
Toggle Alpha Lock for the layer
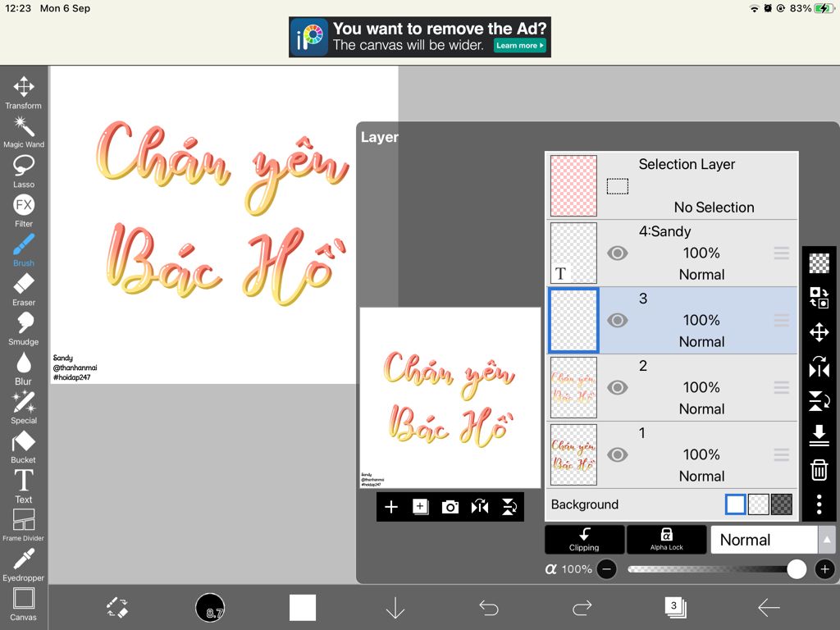coord(666,540)
